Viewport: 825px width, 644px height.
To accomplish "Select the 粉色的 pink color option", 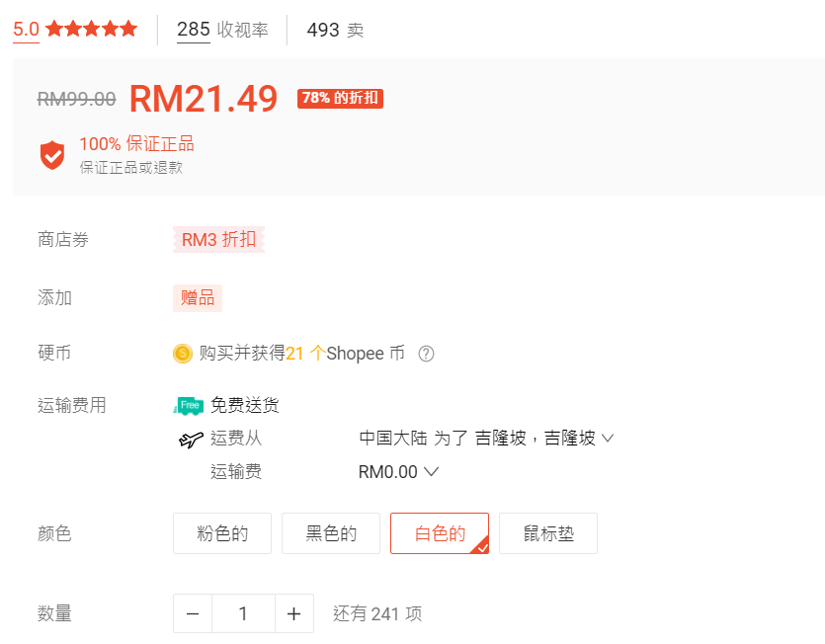I will tap(222, 533).
